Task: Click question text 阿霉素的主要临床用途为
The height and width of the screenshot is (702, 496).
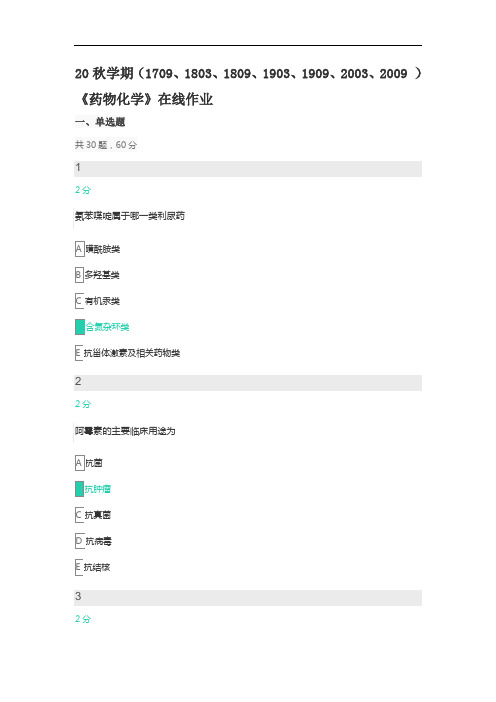Action: click(125, 431)
